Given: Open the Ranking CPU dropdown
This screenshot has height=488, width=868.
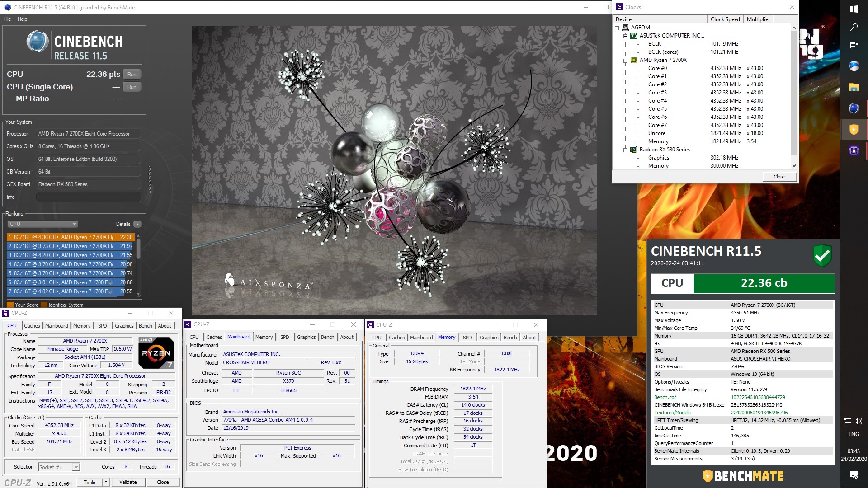Looking at the screenshot, I should click(43, 224).
